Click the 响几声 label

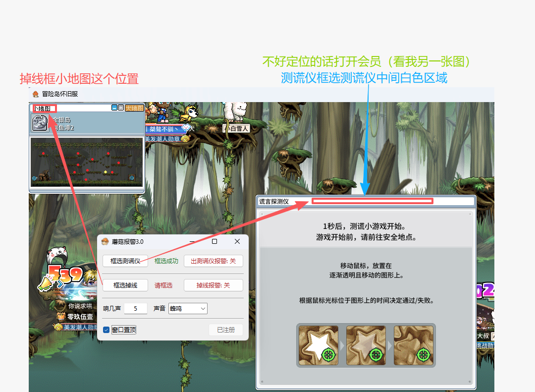tap(112, 308)
